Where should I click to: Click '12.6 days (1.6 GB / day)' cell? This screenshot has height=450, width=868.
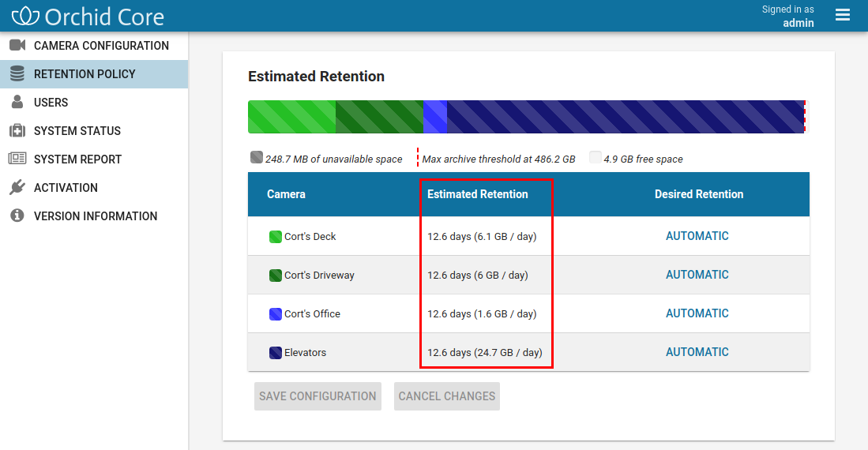click(482, 314)
